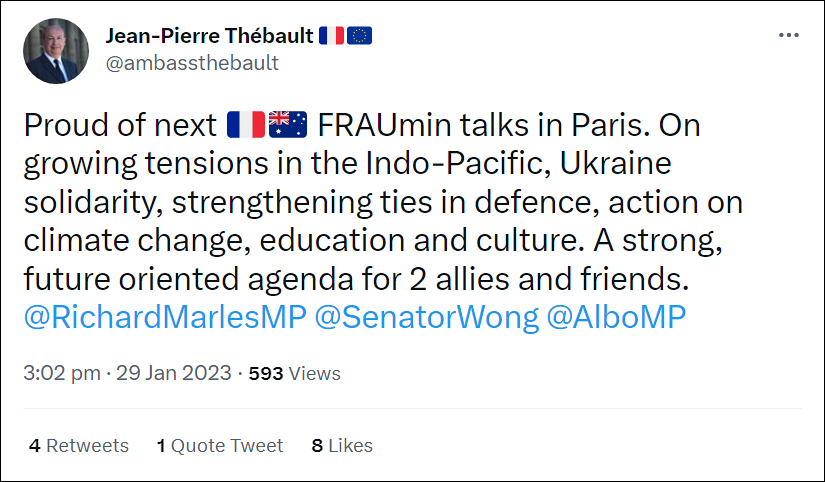Screen dimensions: 825x482
Task: Click the 29 Jan 2023 date
Action: [176, 373]
